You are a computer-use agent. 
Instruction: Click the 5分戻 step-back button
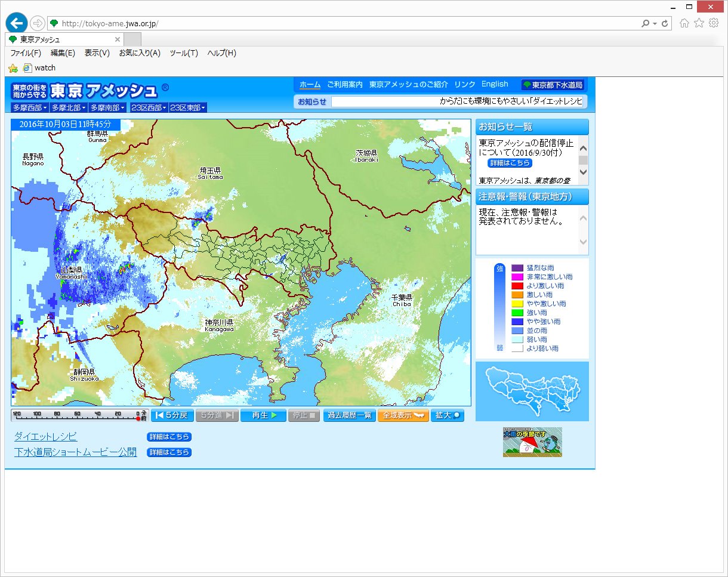click(172, 415)
